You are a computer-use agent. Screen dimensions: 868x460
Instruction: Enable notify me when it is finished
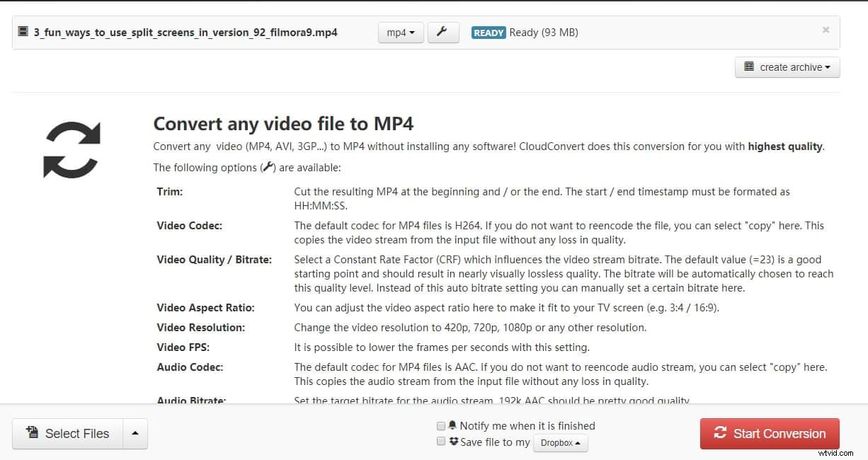point(441,425)
